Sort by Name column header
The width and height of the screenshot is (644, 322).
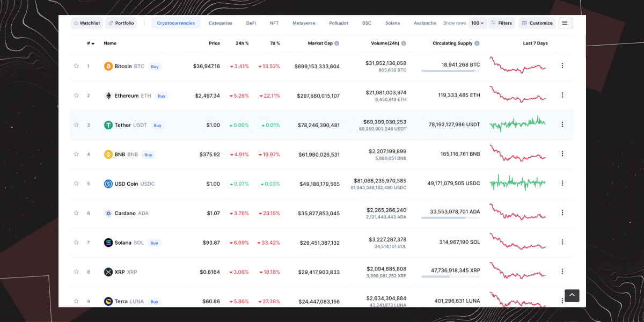coord(110,43)
